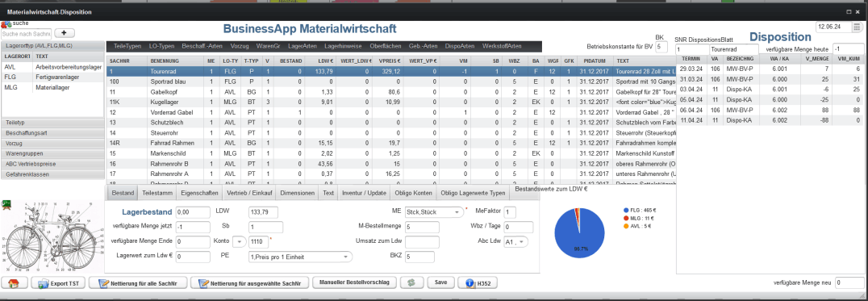Open the Abc Ldw A1 dropdown

click(x=516, y=242)
